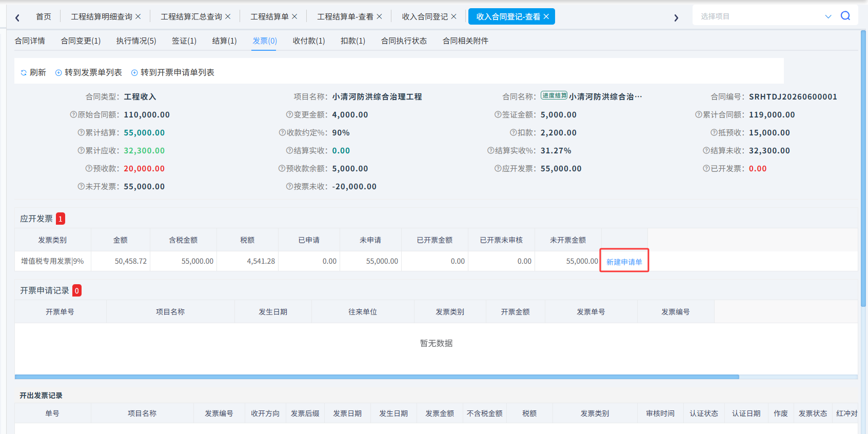Viewport: 868px width, 434px height.
Task: Close the 工程结算单-查看 tab
Action: (379, 16)
